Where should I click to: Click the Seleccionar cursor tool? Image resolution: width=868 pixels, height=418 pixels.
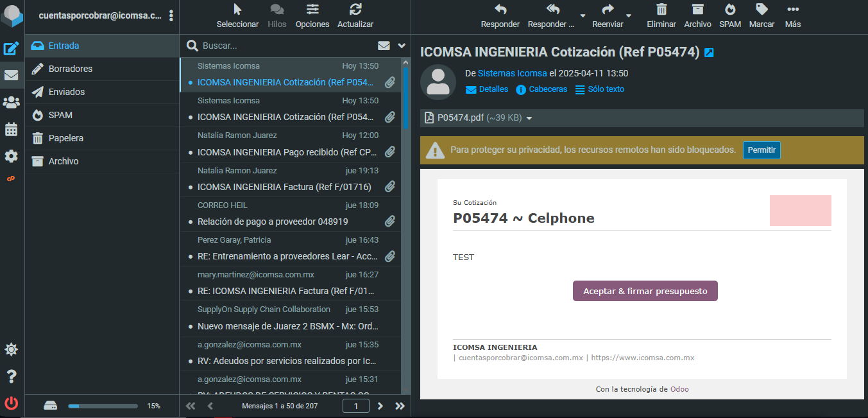(x=237, y=17)
